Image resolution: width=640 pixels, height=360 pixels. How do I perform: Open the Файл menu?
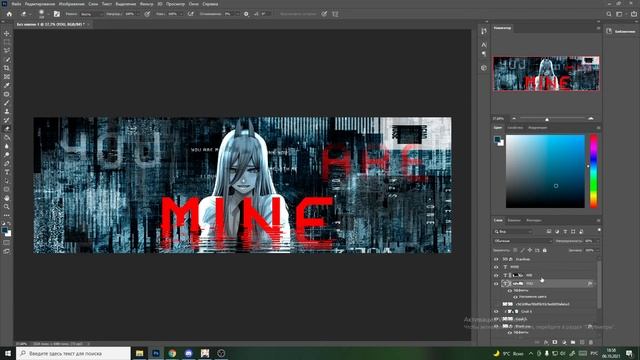click(16, 4)
